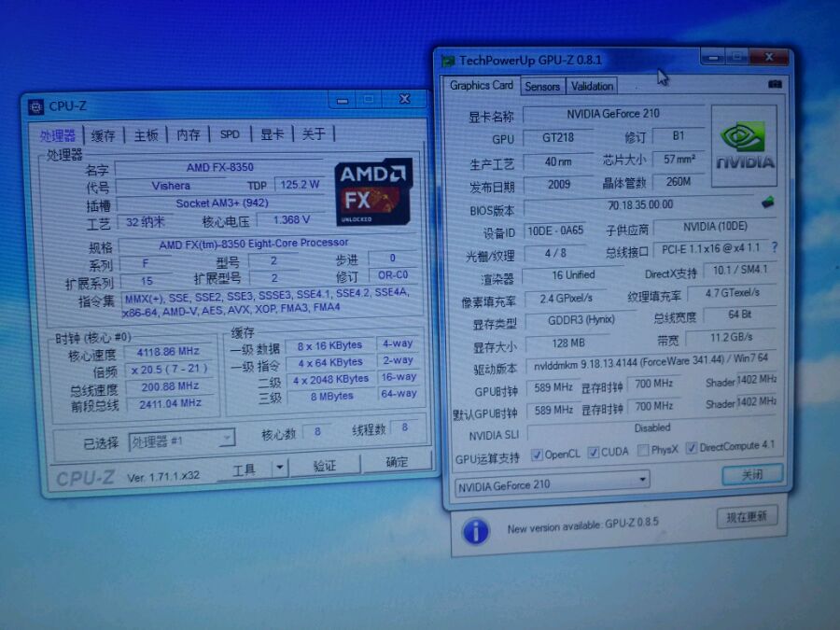Image resolution: width=840 pixels, height=630 pixels.
Task: Switch to the 内存 tab in CPU-Z
Action: [188, 134]
